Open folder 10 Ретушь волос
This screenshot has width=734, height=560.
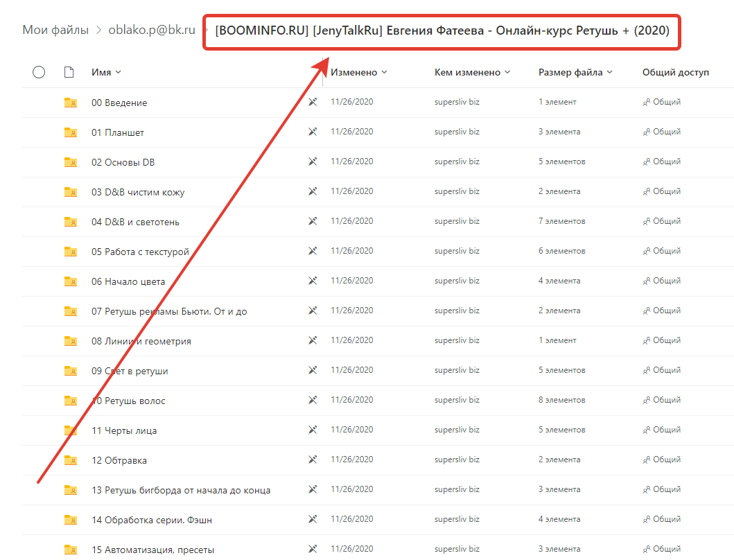coord(128,401)
